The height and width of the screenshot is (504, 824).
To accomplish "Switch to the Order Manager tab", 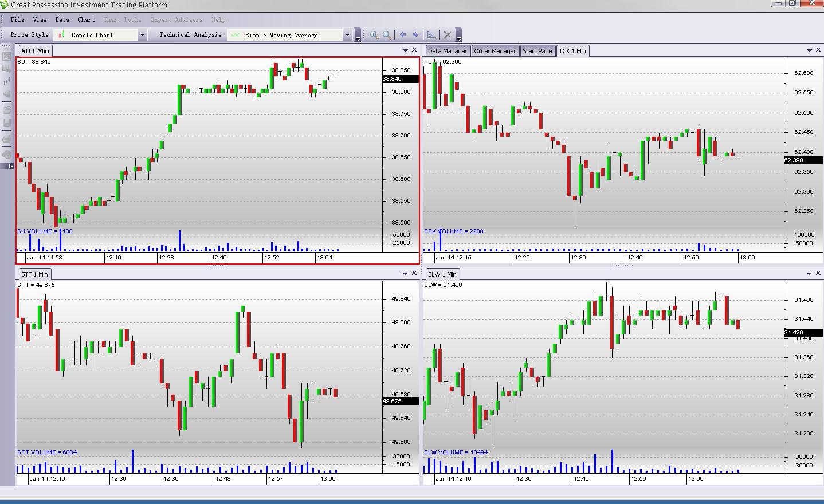I will pyautogui.click(x=495, y=51).
